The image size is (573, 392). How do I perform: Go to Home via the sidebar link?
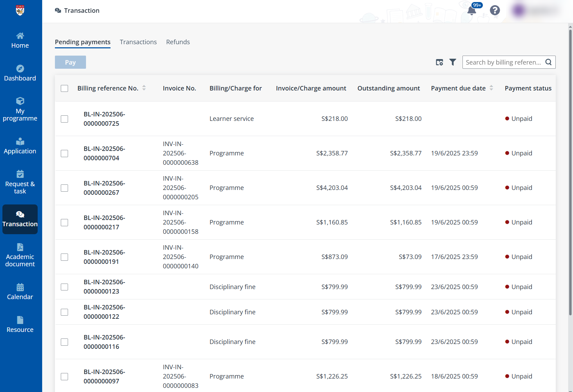tap(20, 40)
